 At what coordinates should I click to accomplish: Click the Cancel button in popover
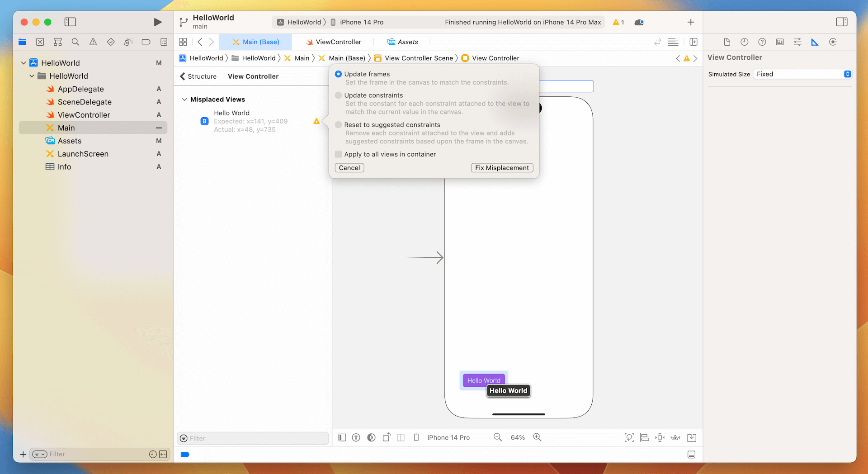coord(349,168)
